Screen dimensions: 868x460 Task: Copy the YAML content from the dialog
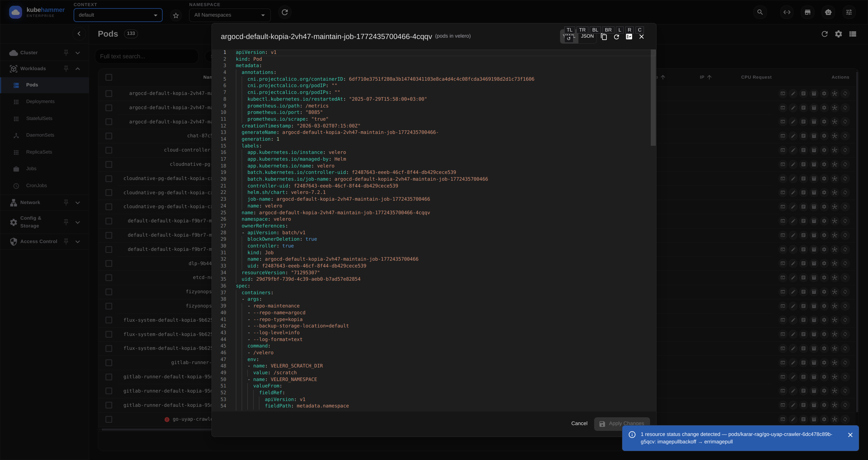coord(604,37)
